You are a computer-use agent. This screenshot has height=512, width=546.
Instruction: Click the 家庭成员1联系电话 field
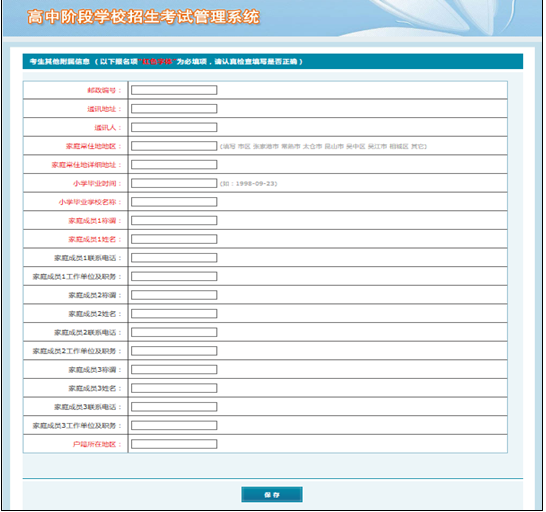(x=174, y=258)
